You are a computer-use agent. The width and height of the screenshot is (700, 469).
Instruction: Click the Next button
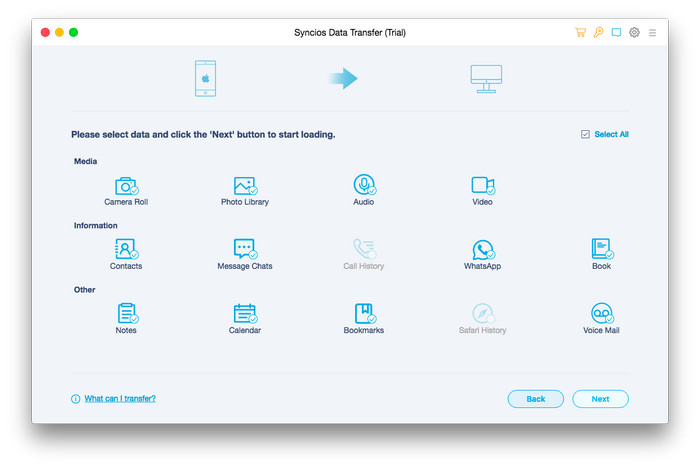[x=600, y=399]
